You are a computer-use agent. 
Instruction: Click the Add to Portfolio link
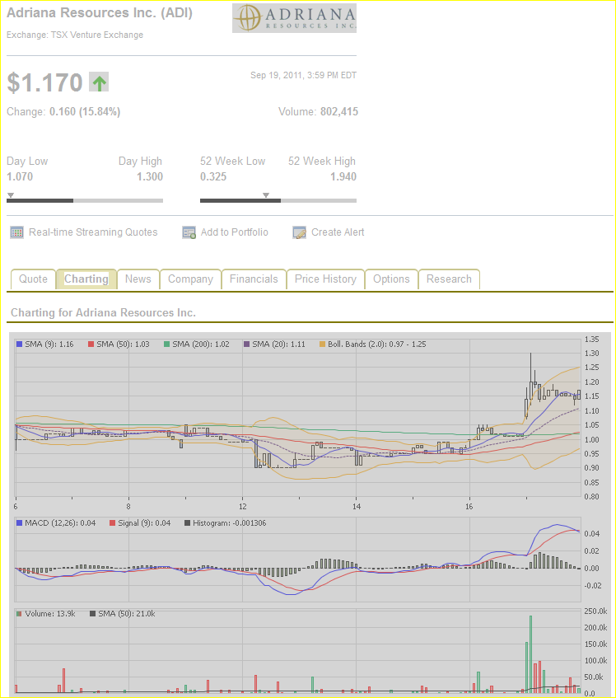click(x=235, y=232)
